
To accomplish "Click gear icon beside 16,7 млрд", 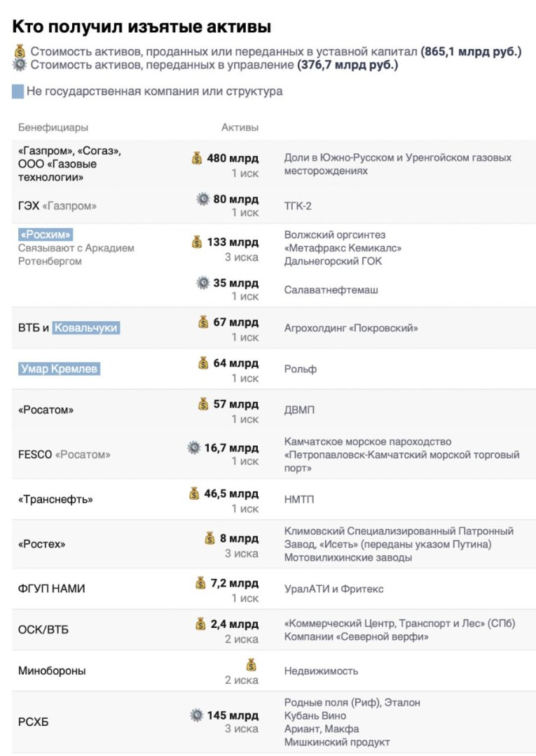I will pos(194,448).
